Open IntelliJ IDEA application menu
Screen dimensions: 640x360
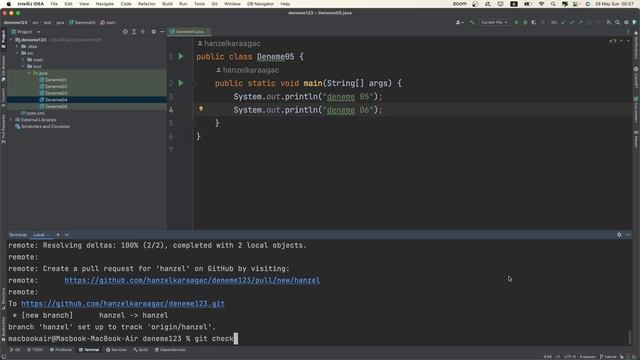(x=31, y=4)
